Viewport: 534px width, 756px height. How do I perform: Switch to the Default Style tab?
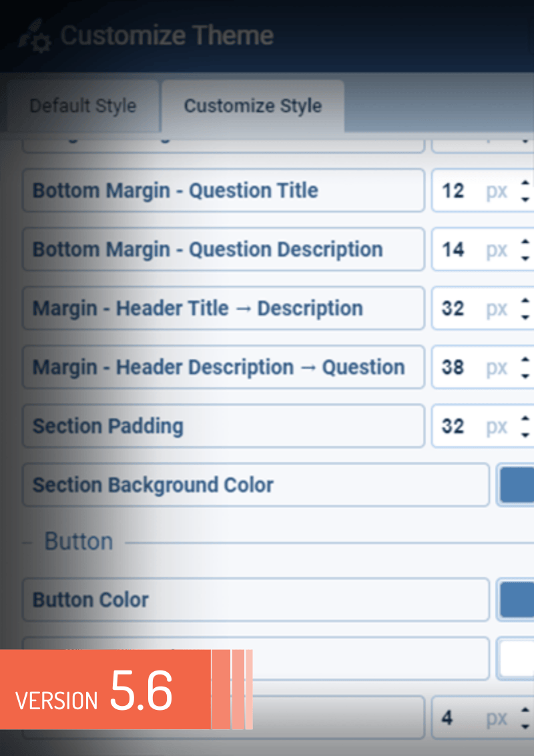(82, 106)
